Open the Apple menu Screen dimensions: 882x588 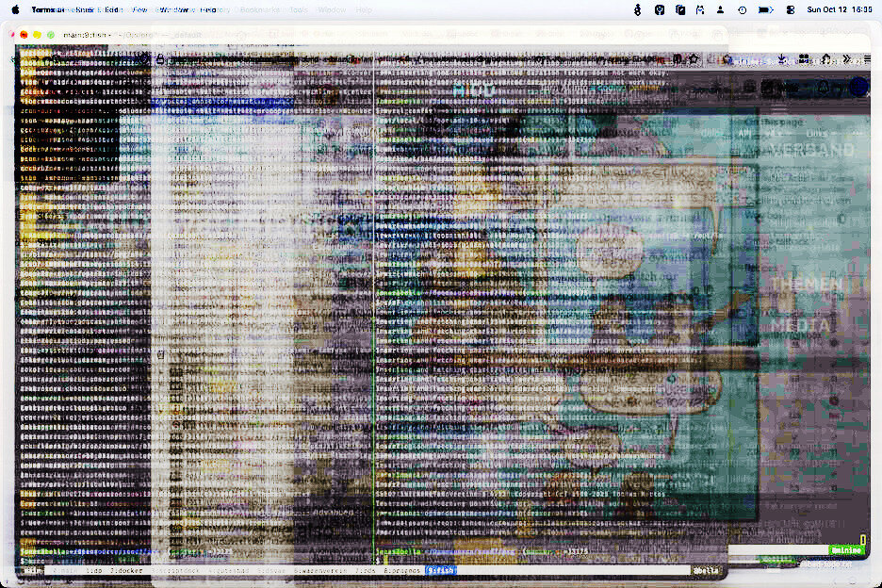click(x=15, y=9)
